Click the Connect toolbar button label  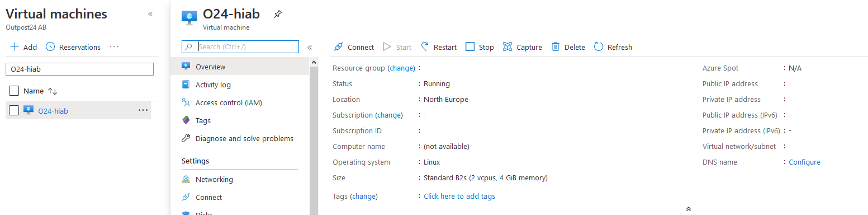point(361,48)
